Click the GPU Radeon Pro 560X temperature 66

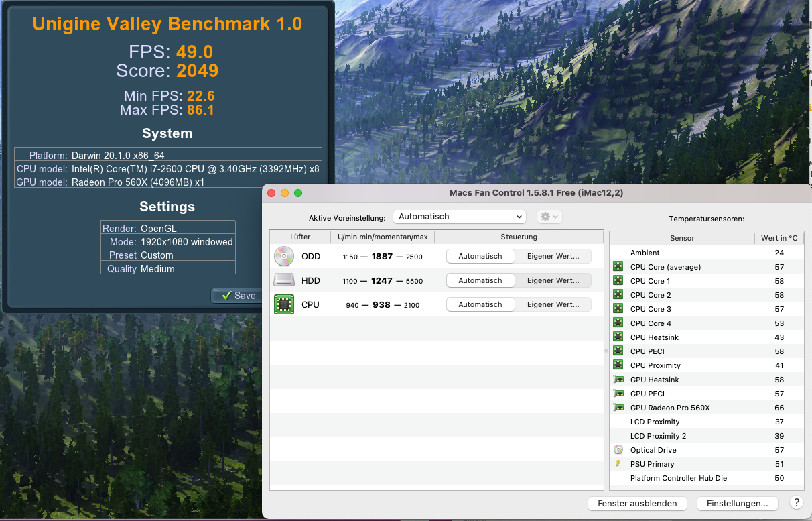(779, 408)
